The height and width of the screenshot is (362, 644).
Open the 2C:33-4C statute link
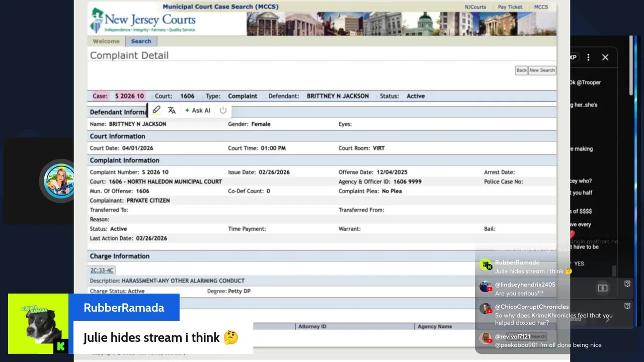pyautogui.click(x=102, y=270)
